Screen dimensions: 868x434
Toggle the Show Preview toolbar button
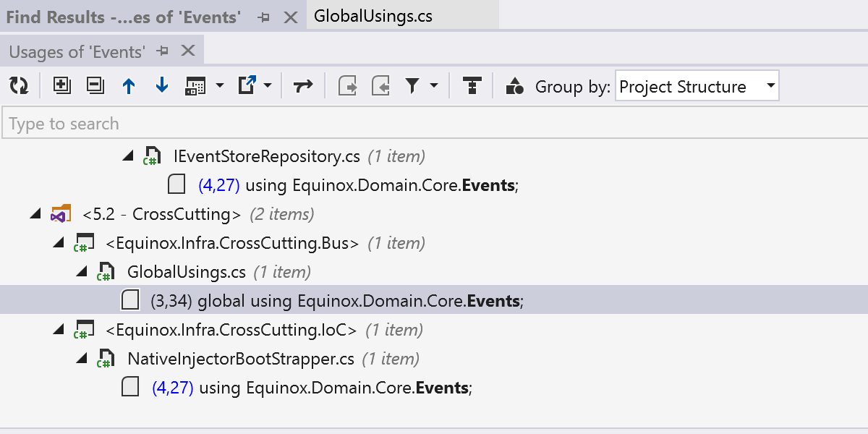(x=195, y=86)
